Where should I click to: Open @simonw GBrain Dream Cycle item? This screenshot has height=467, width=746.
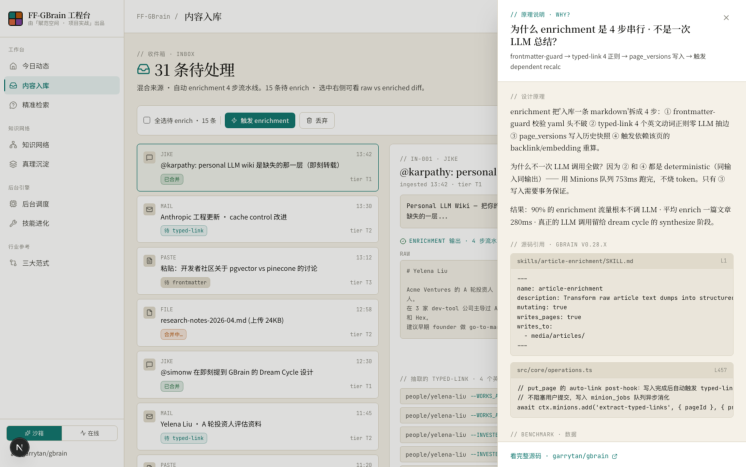(258, 375)
